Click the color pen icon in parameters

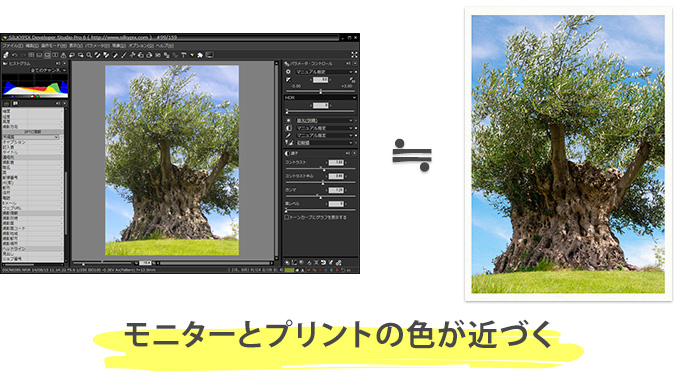coord(288,135)
